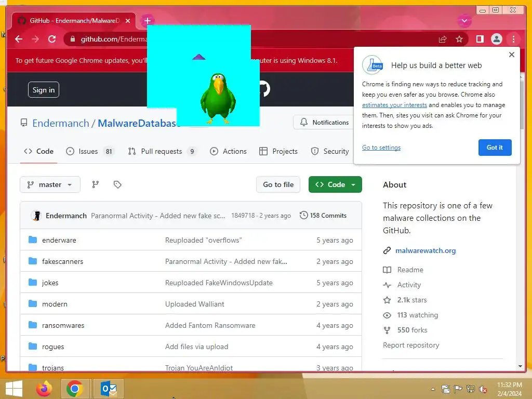Screen dimensions: 532x399
Task: Close the Help us build a better web popup
Action: click(x=512, y=55)
